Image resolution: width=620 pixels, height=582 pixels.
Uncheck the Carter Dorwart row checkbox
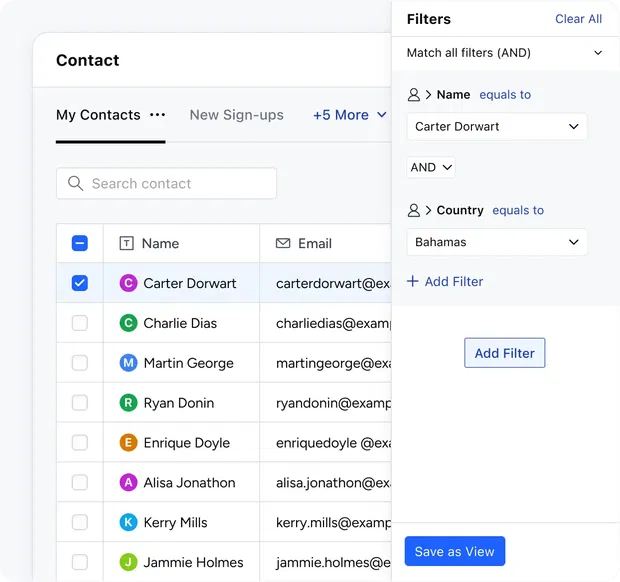79,283
